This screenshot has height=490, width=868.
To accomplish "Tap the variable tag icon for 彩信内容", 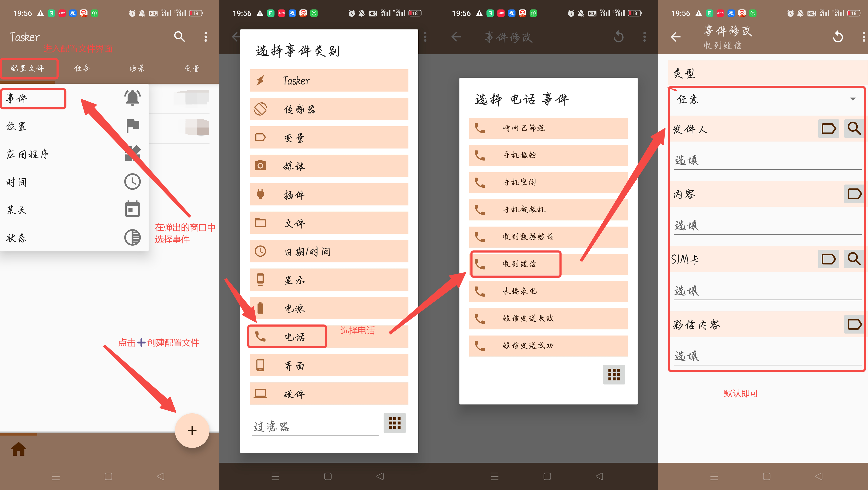I will tap(854, 324).
